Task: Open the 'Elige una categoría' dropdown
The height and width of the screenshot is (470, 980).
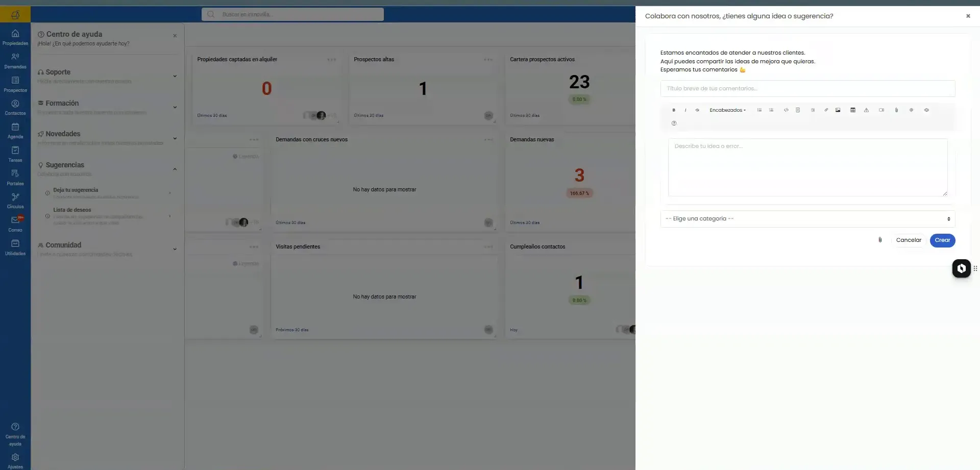Action: click(x=807, y=219)
